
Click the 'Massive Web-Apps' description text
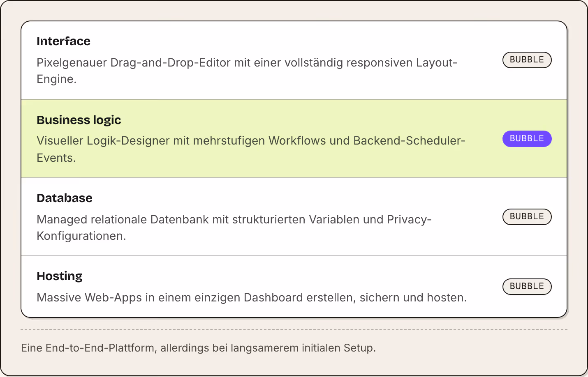[252, 297]
